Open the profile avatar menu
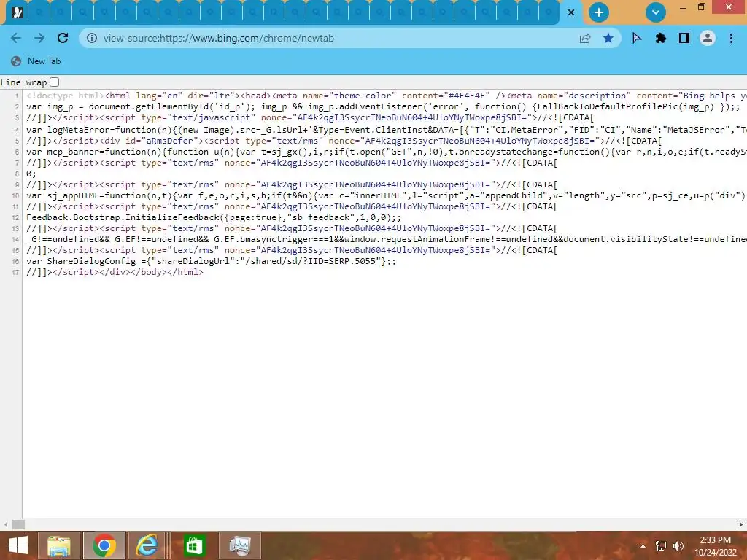 click(708, 38)
